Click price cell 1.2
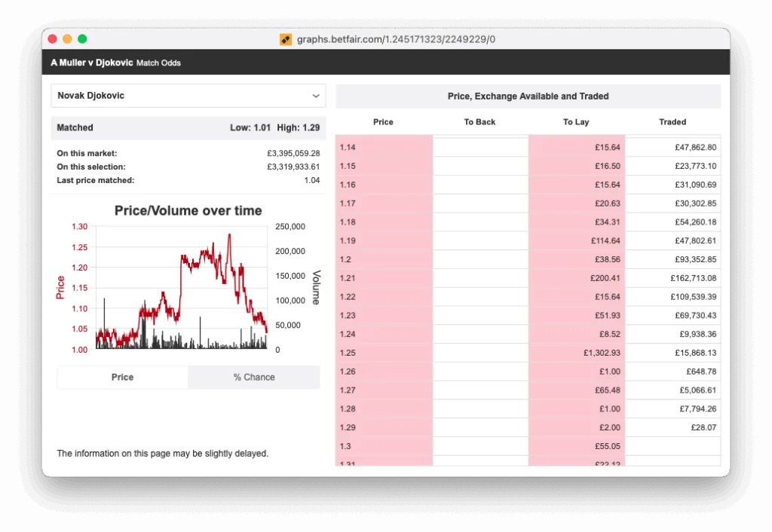772x532 pixels. click(x=384, y=259)
